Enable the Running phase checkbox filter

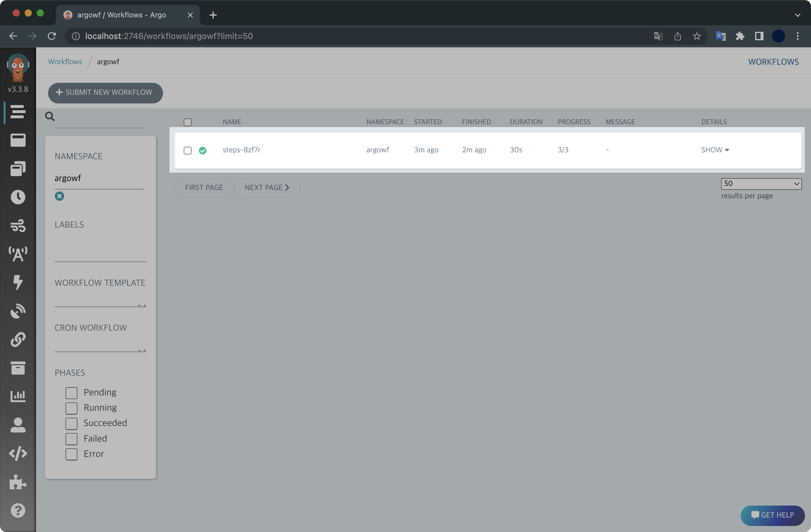coord(71,407)
